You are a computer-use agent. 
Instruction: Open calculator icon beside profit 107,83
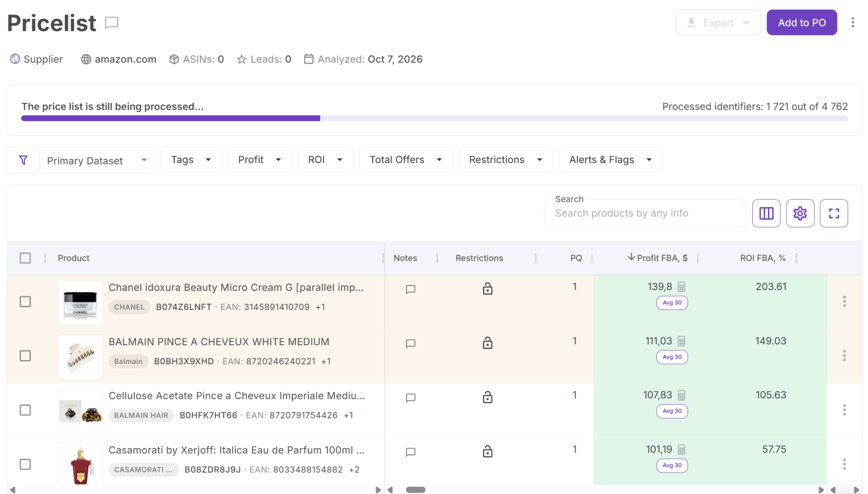681,396
